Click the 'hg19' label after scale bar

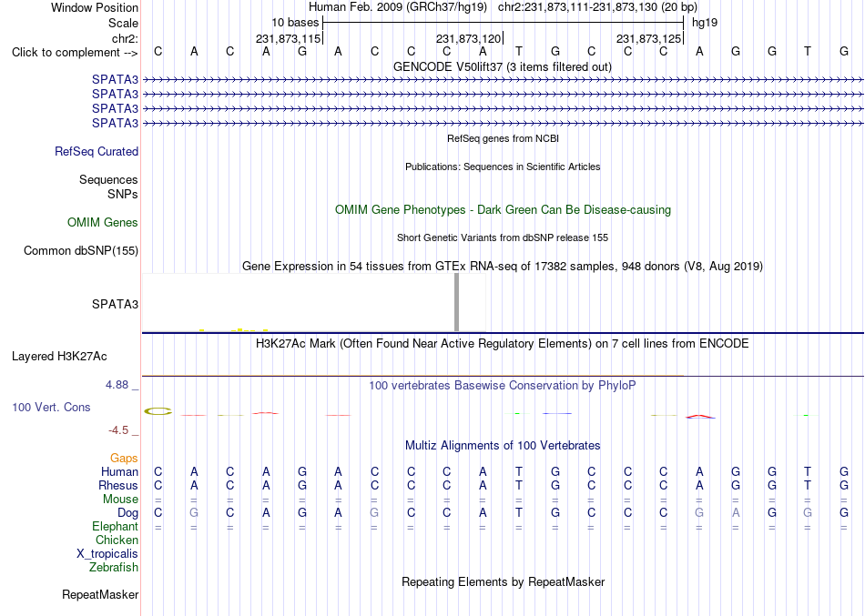705,23
